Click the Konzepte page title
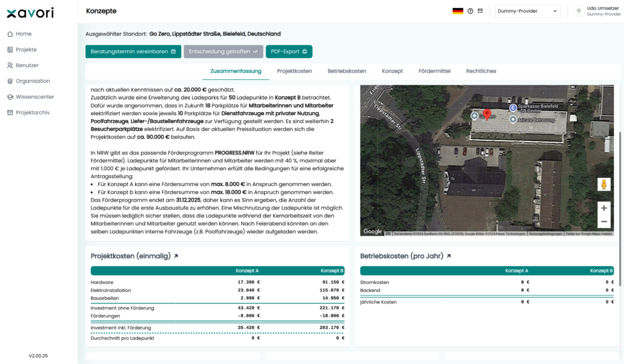The height and width of the screenshot is (364, 624). [x=101, y=11]
